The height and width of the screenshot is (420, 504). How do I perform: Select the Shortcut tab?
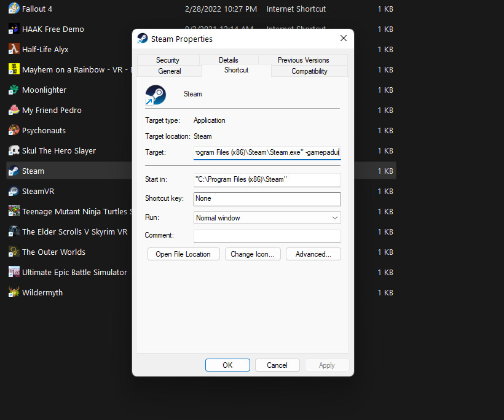pyautogui.click(x=236, y=70)
